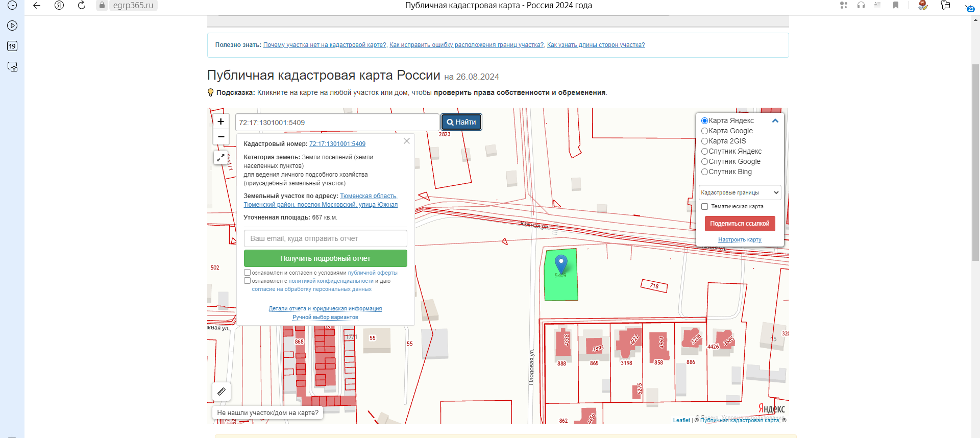
Task: Zoom in the cadastral map
Action: (x=220, y=121)
